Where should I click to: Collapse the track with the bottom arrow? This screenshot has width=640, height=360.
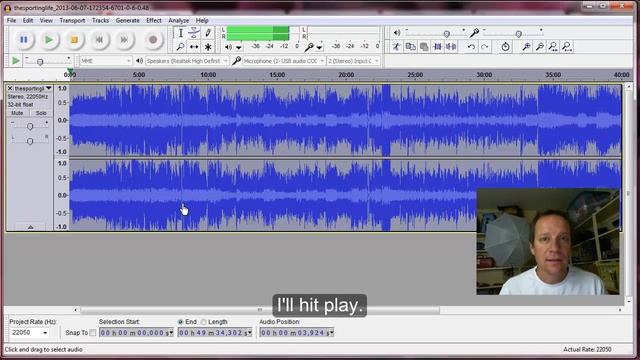[x=31, y=227]
